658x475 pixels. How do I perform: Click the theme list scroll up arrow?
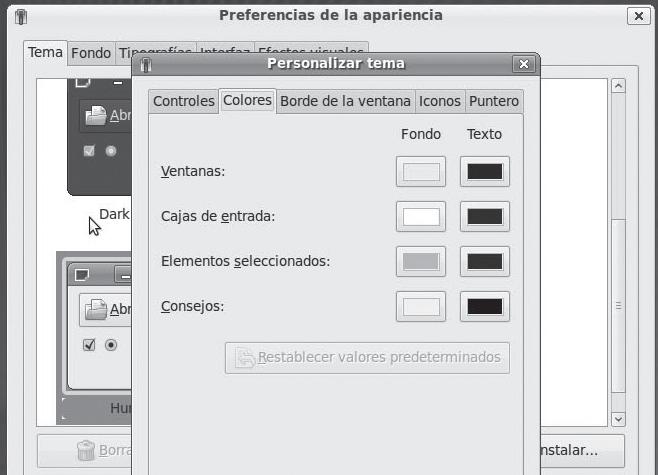tap(618, 86)
